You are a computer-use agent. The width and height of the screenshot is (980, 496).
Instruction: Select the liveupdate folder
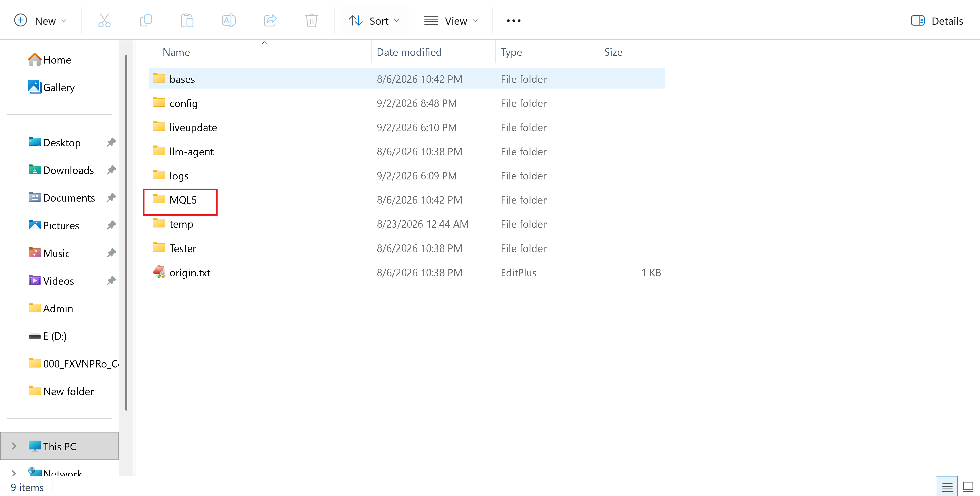click(407, 127)
